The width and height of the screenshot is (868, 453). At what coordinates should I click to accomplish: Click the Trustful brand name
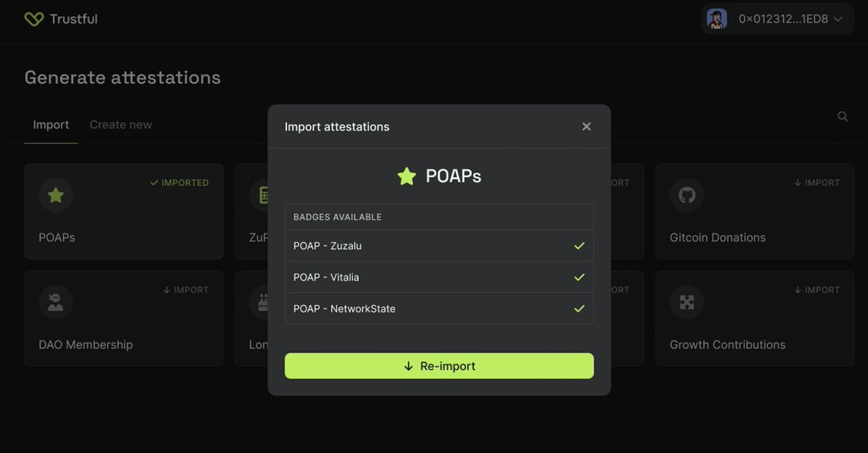click(x=74, y=19)
